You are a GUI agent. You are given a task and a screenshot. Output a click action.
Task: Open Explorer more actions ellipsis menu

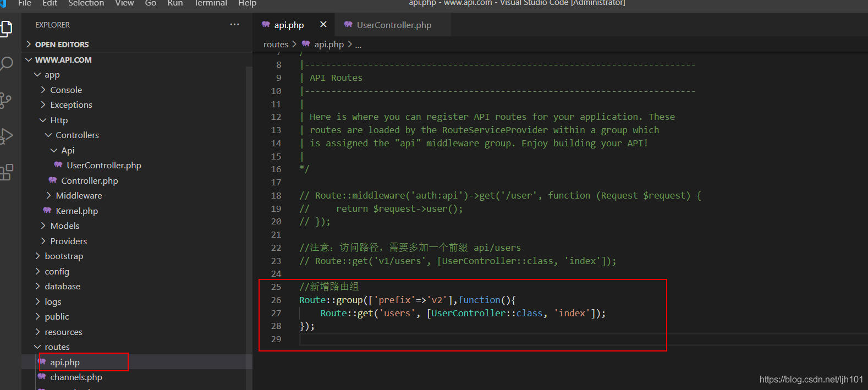235,25
